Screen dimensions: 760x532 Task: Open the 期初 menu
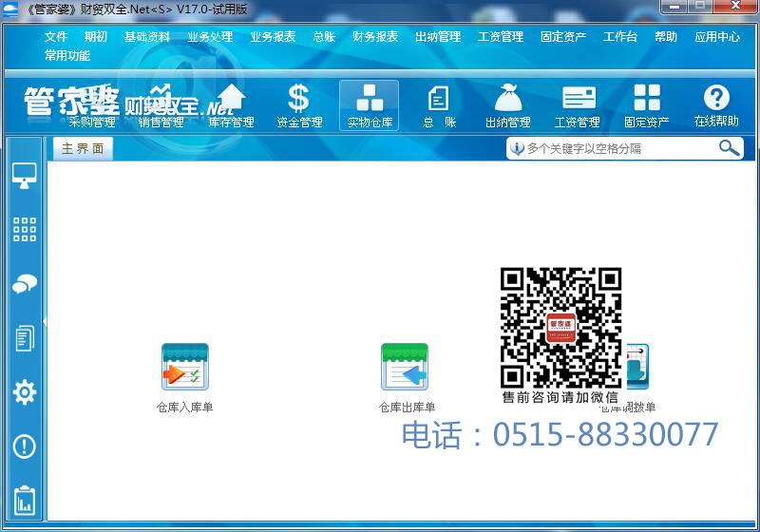96,37
